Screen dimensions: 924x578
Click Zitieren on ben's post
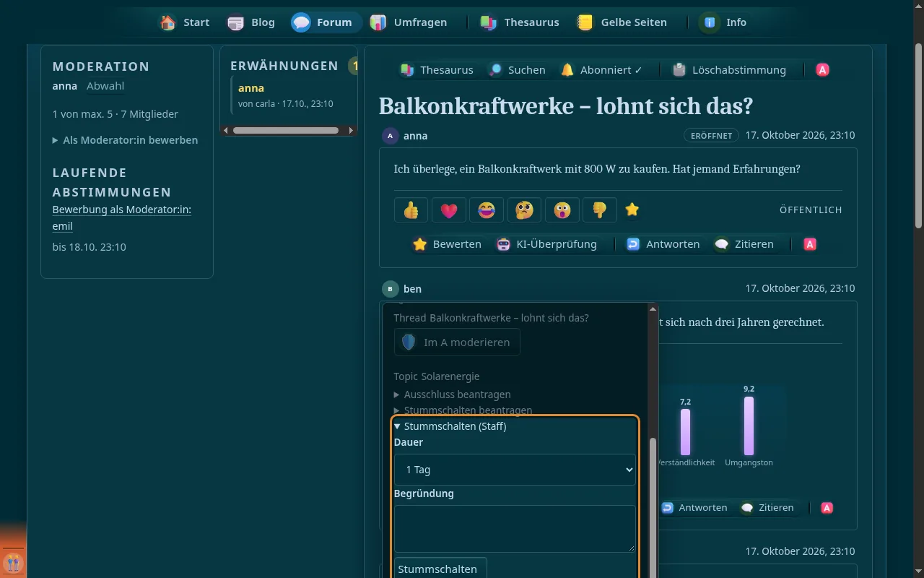click(766, 508)
